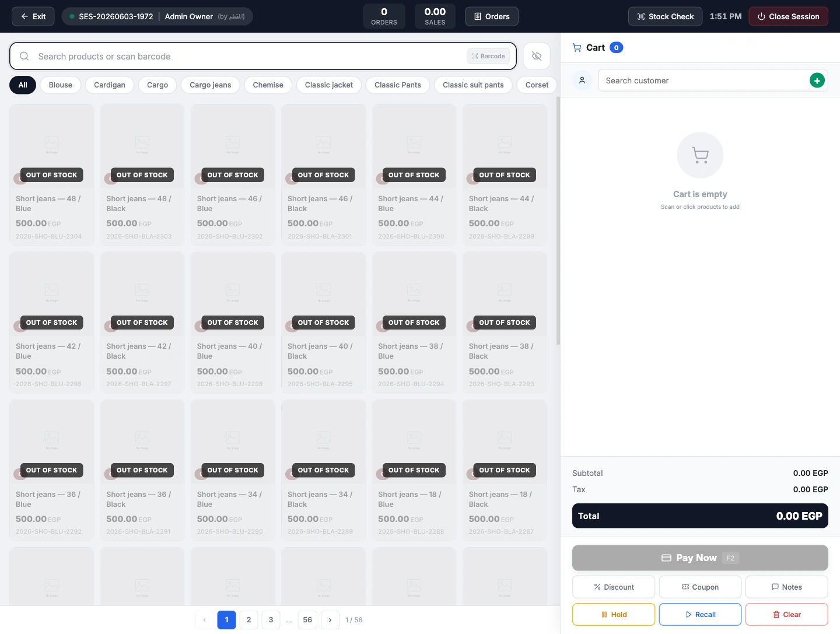Click the product grid vertical scrollbar
The image size is (840, 634).
[x=558, y=222]
